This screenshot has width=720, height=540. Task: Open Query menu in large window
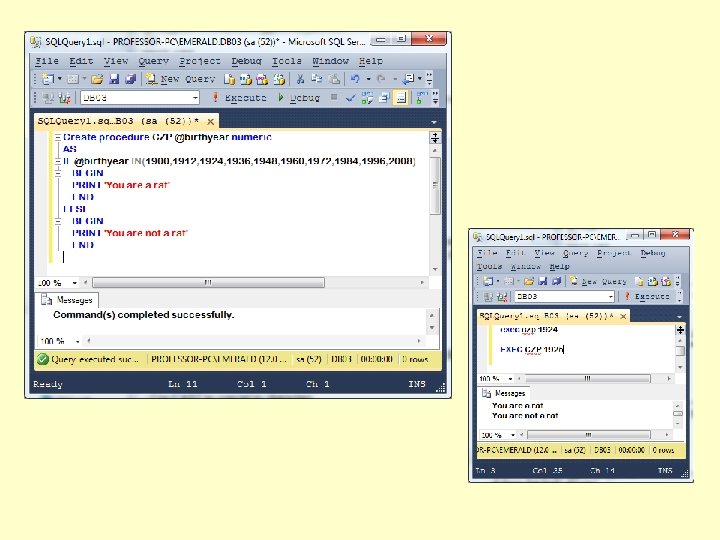click(154, 61)
